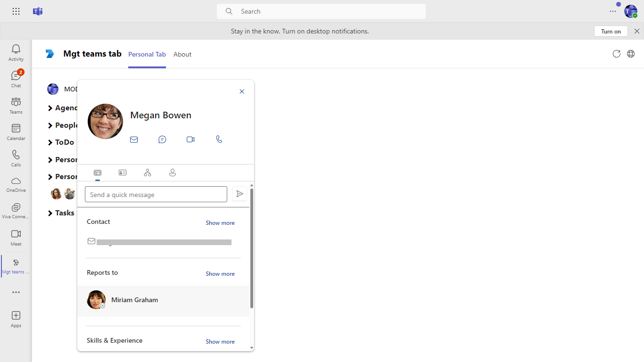Show more apps ellipsis in sidebar

(16, 292)
